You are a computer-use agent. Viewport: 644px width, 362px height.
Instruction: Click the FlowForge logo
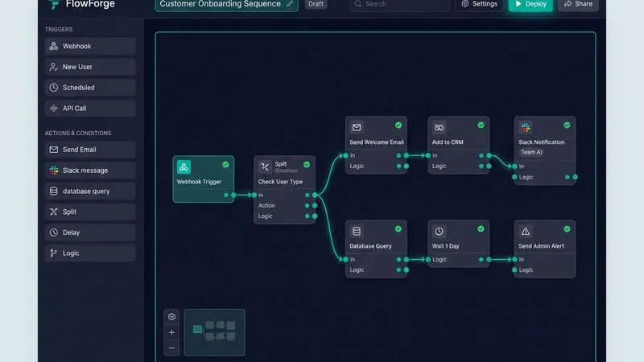(x=82, y=4)
